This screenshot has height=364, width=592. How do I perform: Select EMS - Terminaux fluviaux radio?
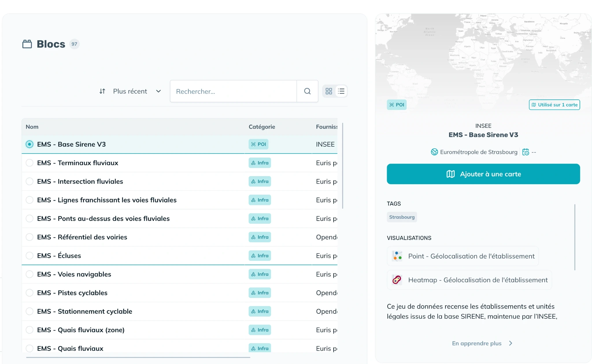(29, 163)
